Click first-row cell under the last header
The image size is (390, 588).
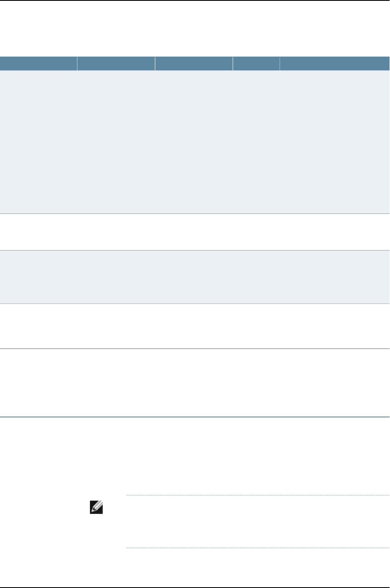(x=335, y=142)
